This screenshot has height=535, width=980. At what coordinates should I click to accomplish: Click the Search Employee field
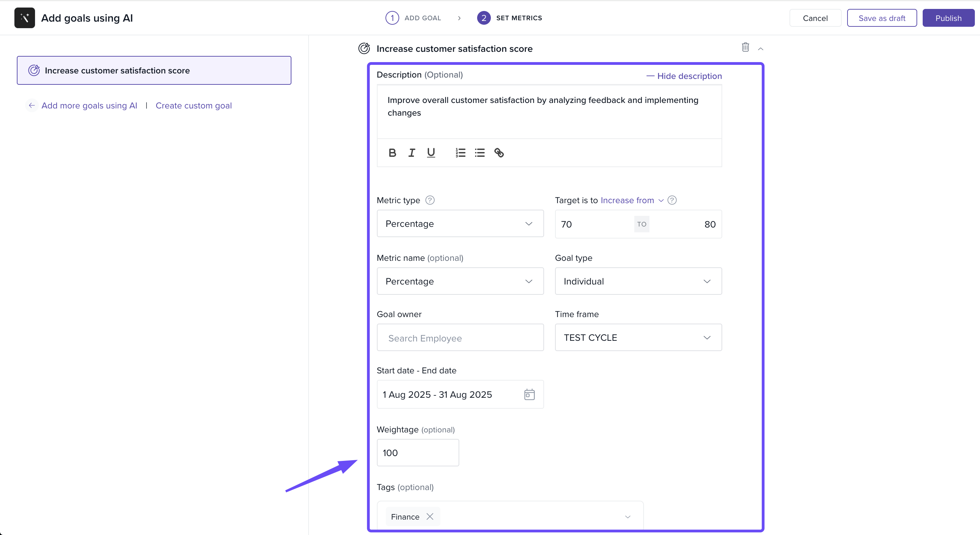(460, 338)
